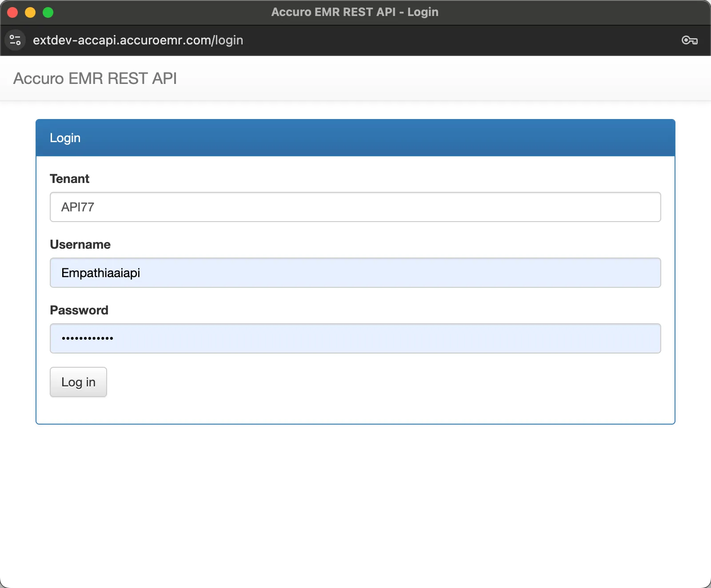Select the extdev-accapi.accuroemr.com/login address bar URL
This screenshot has height=588, width=711.
(138, 40)
